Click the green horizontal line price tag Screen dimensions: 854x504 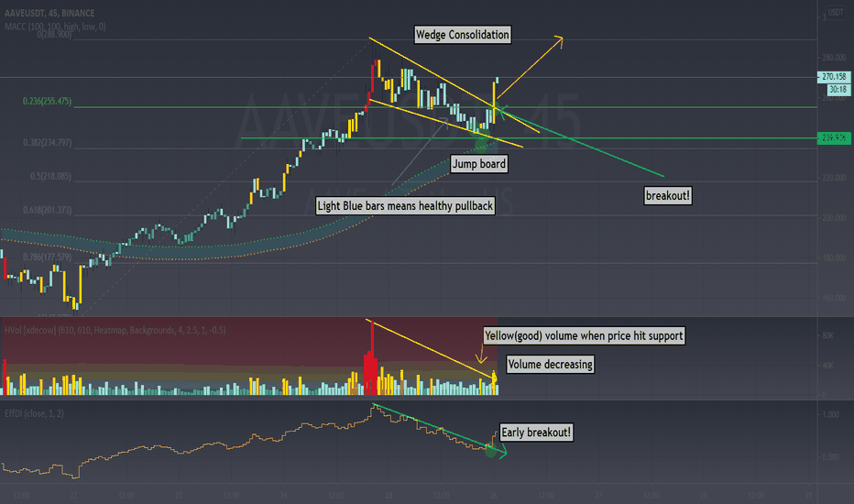(834, 137)
